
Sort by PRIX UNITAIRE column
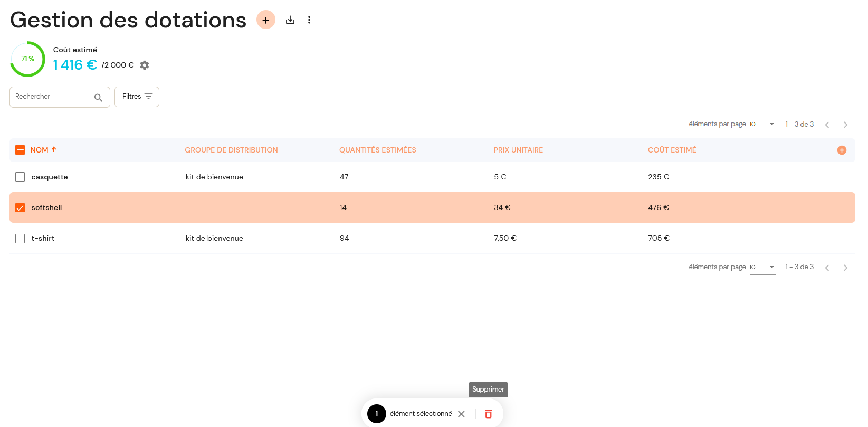pos(518,150)
